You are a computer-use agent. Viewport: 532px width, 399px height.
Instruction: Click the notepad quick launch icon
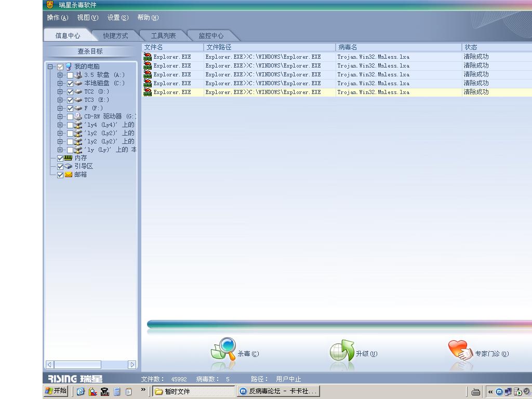129,392
